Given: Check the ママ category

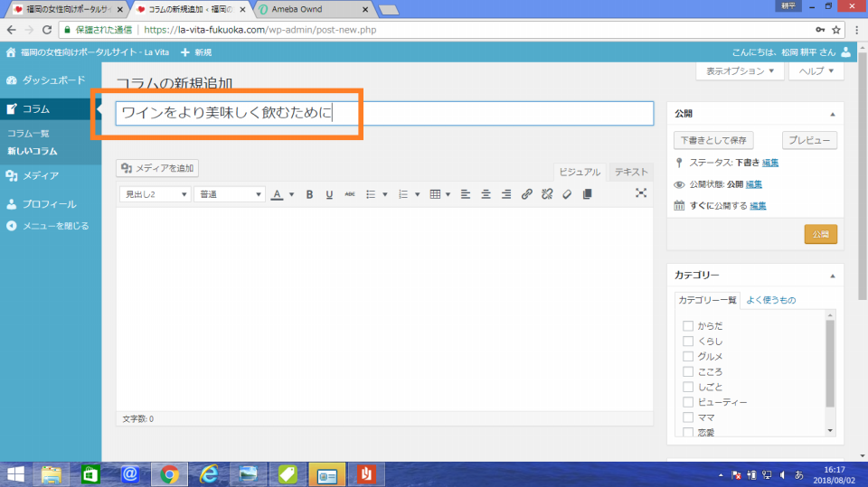Looking at the screenshot, I should coord(687,417).
